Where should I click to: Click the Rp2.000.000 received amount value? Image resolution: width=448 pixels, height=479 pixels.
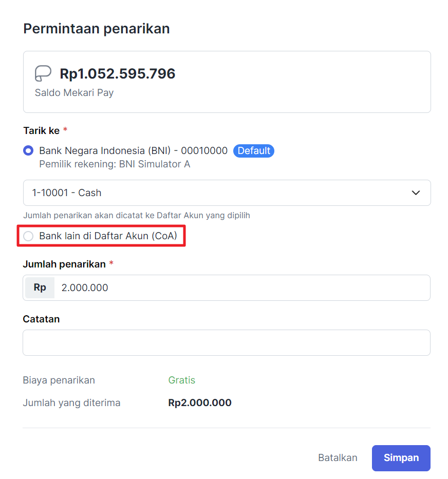coord(200,403)
